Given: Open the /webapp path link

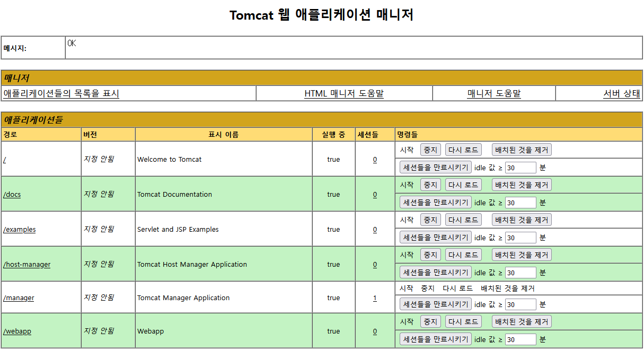Looking at the screenshot, I should pyautogui.click(x=17, y=331).
